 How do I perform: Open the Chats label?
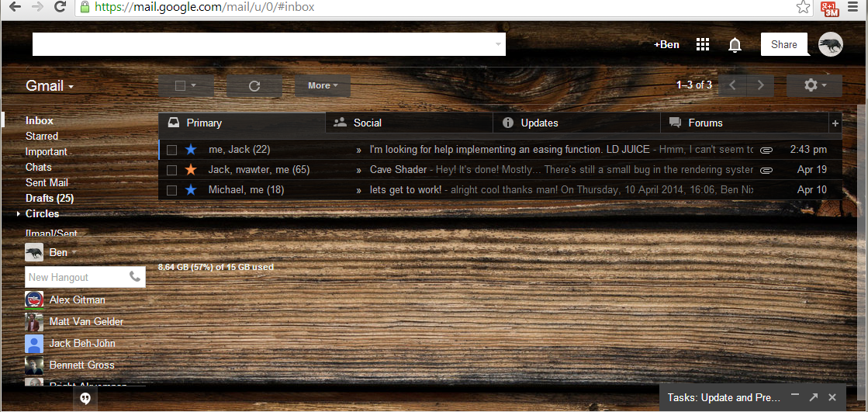38,168
